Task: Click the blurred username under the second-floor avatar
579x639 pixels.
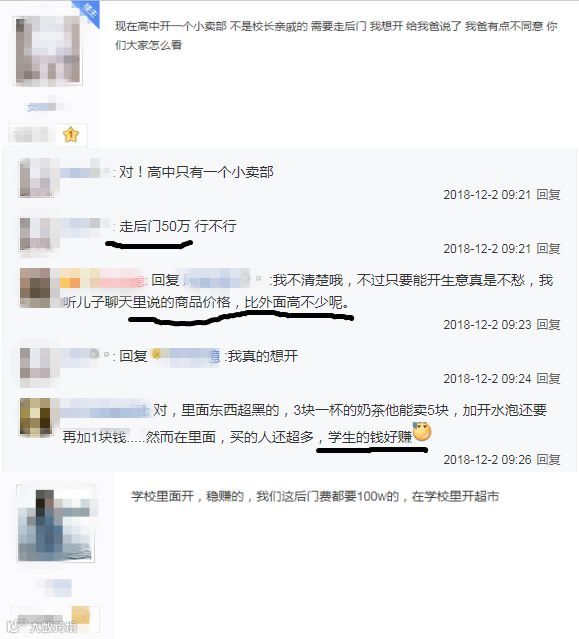Action: click(x=56, y=588)
